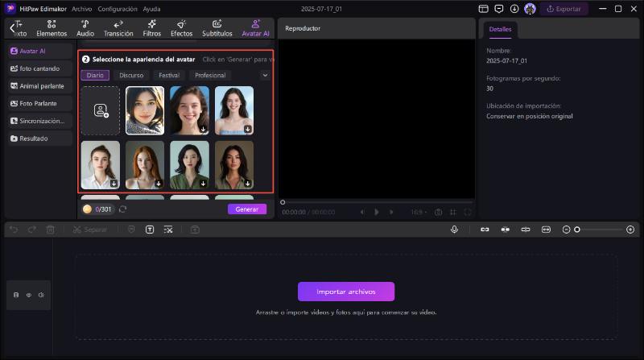Open the Subtítulos tool tab
The width and height of the screenshot is (644, 360).
(217, 28)
